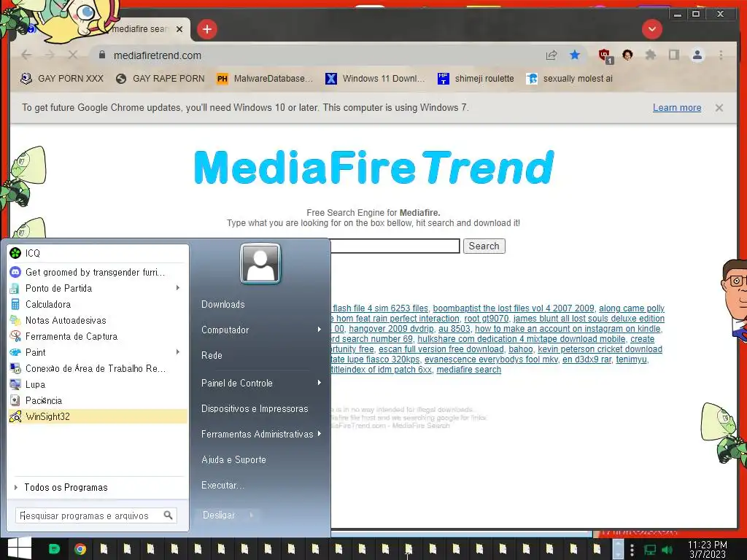This screenshot has width=747, height=560.
Task: Open the 'mediafire search' link
Action: 469,370
